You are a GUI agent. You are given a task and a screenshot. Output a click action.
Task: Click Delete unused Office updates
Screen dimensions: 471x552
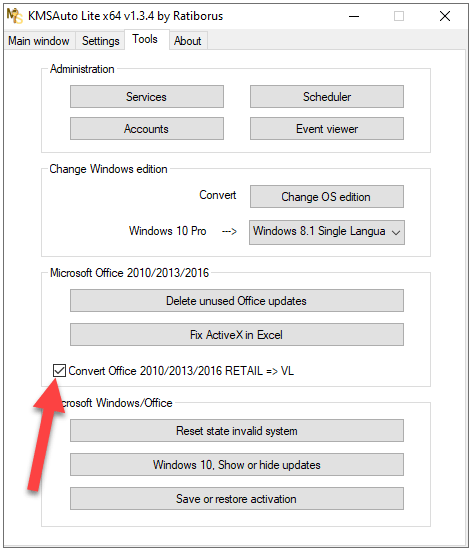(237, 301)
